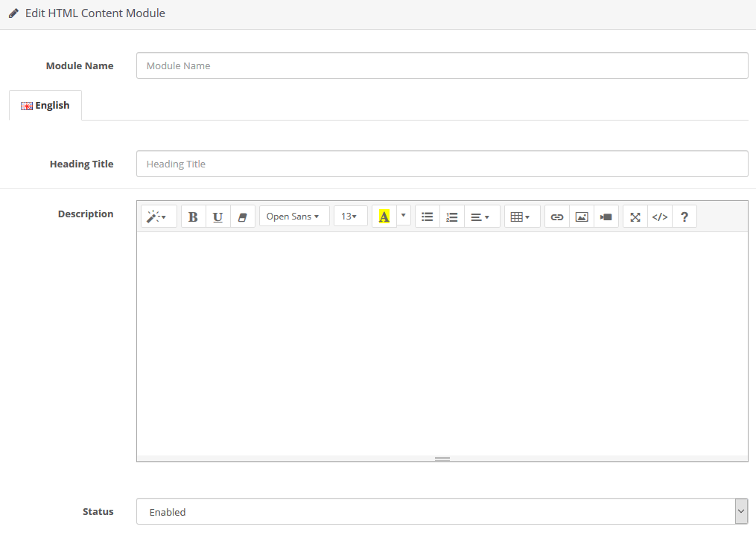This screenshot has height=541, width=756.
Task: Apply underline formatting
Action: click(x=217, y=217)
